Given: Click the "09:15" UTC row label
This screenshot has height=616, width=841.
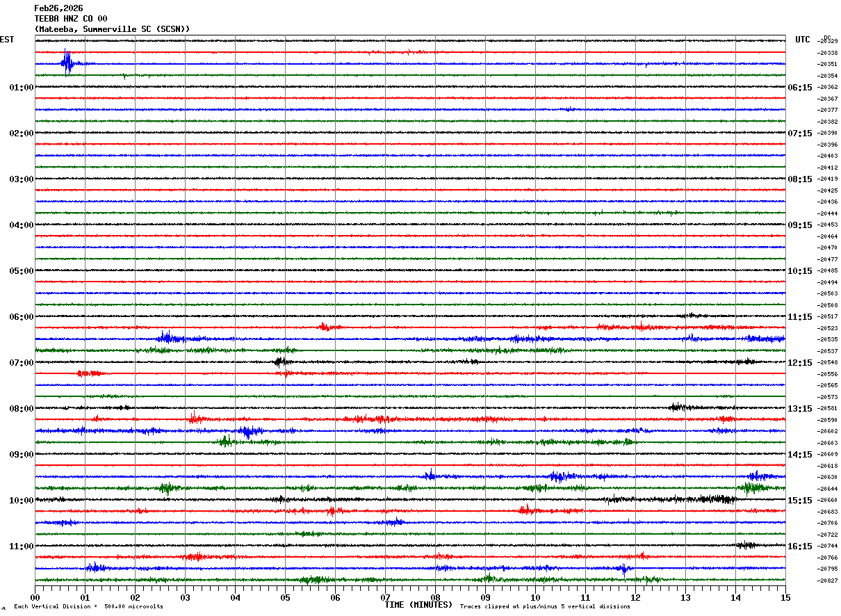Looking at the screenshot, I should click(x=800, y=225).
